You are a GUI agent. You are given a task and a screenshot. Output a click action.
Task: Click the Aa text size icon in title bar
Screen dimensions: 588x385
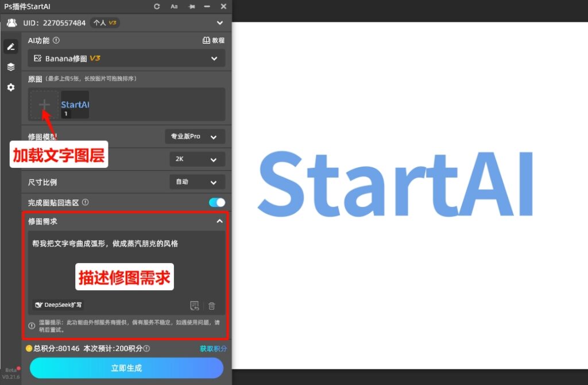(x=174, y=6)
